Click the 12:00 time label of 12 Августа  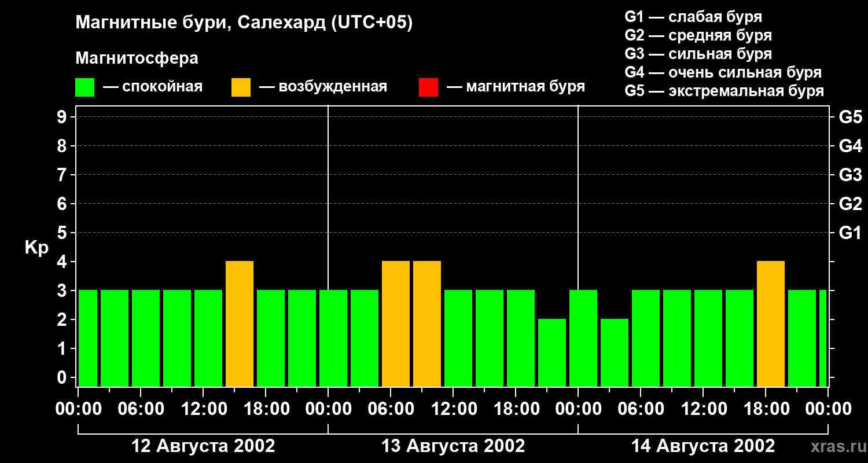tap(203, 409)
